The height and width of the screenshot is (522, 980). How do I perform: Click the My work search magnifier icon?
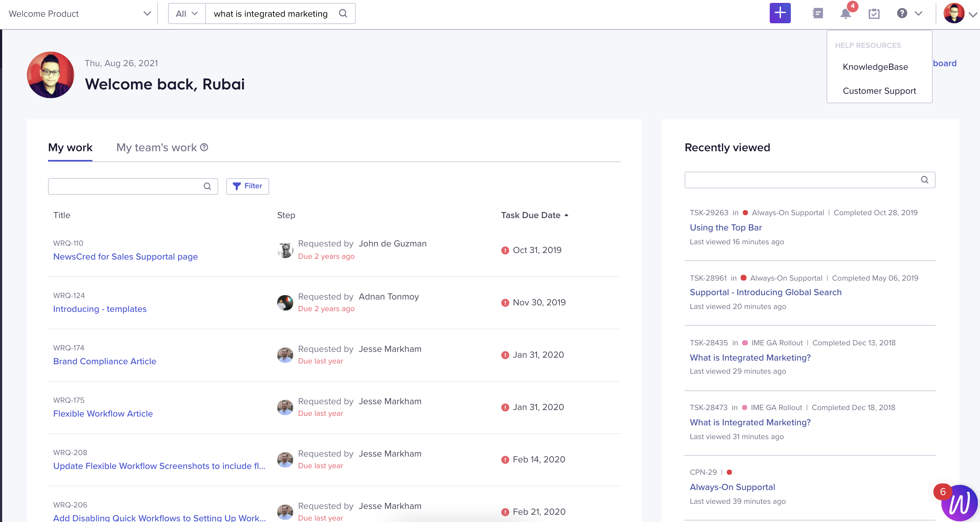click(x=207, y=186)
